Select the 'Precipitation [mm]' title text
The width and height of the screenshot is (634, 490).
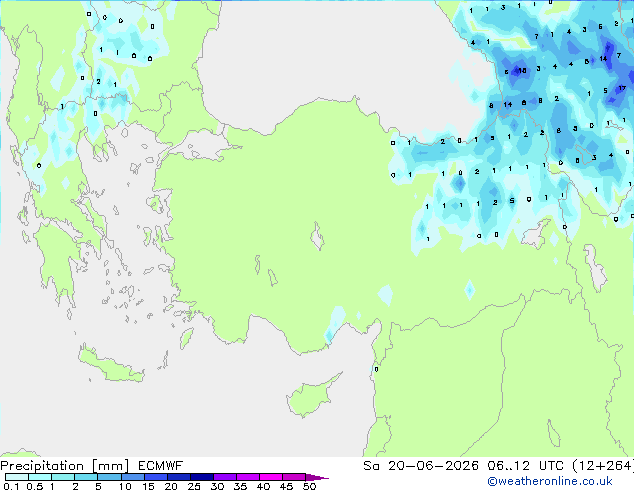click(x=65, y=466)
